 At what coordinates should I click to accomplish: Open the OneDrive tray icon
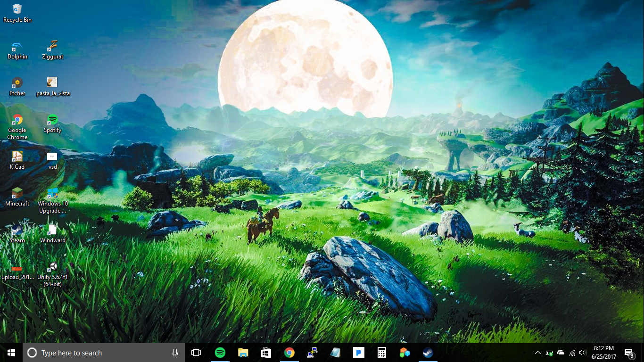pos(561,353)
